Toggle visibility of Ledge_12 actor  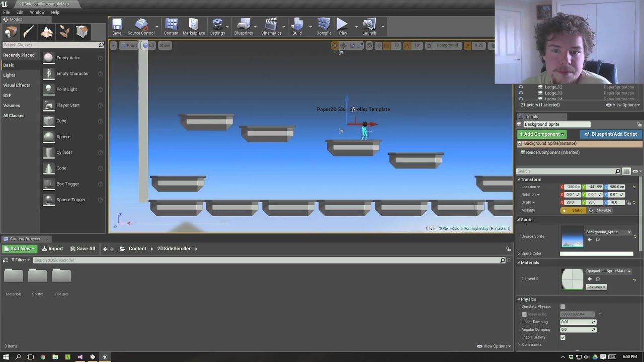pos(521,87)
